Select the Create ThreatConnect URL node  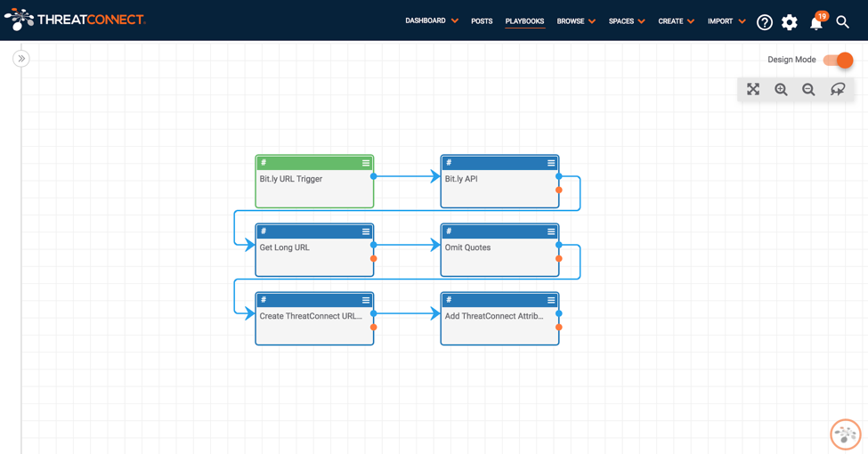point(314,319)
